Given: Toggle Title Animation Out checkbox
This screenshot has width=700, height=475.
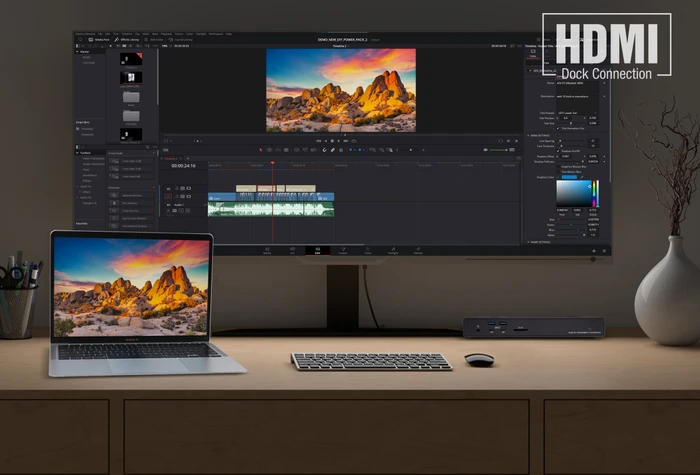Looking at the screenshot, I should click(x=558, y=128).
